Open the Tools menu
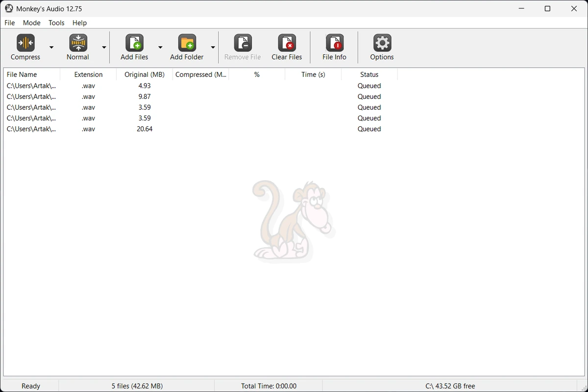 point(56,23)
